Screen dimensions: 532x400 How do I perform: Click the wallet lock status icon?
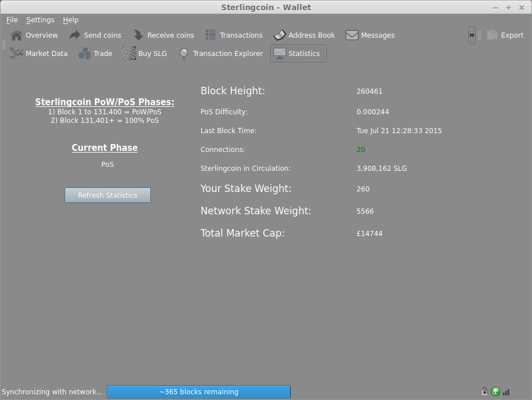[485, 391]
